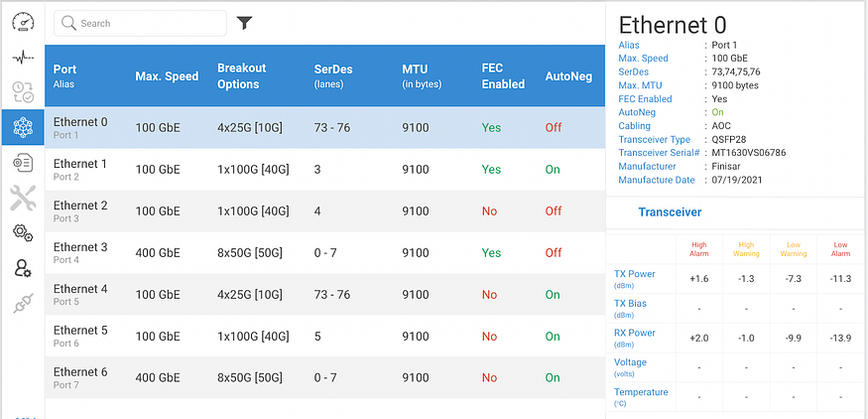Open the user settings sidebar icon
868x419 pixels.
pyautogui.click(x=23, y=268)
